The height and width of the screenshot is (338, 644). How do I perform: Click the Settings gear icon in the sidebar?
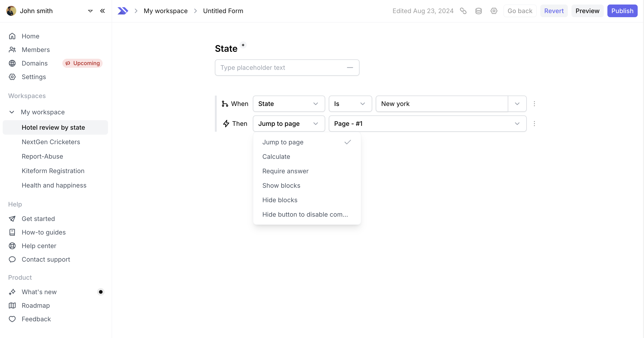tap(12, 77)
